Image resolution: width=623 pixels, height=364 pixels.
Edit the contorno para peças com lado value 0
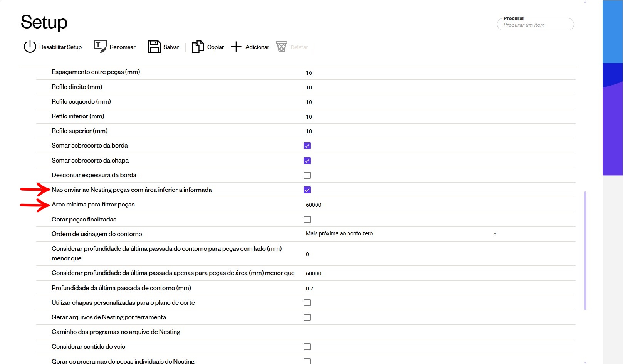[307, 254]
